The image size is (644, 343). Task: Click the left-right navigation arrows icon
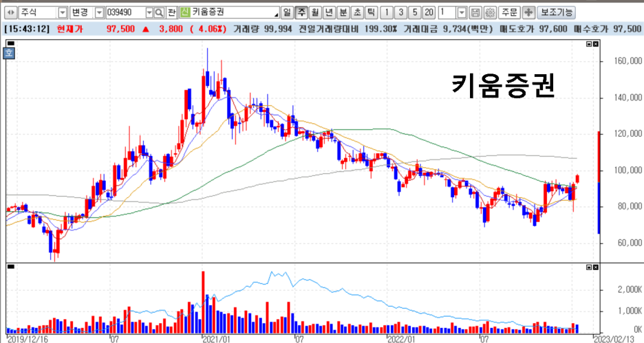pos(11,13)
